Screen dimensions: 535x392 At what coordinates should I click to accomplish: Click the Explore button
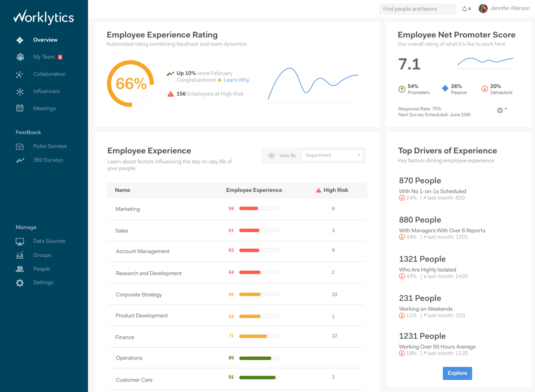point(457,373)
